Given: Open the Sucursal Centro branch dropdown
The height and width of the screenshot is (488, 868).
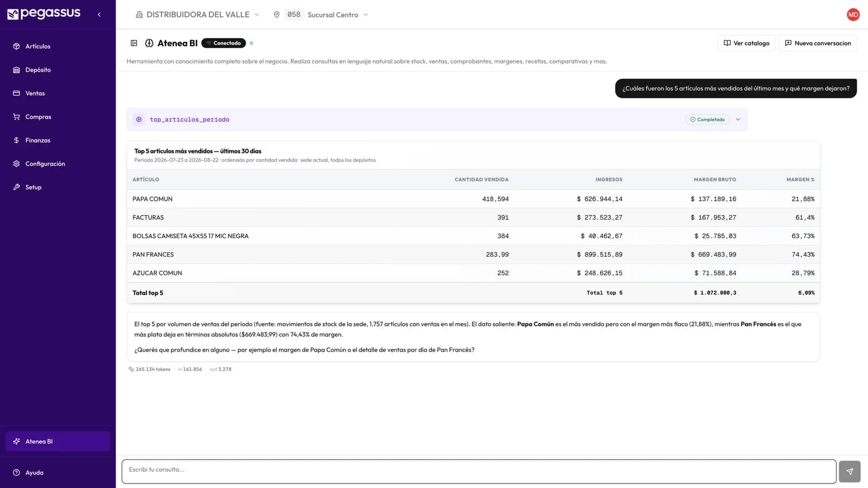Looking at the screenshot, I should pyautogui.click(x=337, y=15).
